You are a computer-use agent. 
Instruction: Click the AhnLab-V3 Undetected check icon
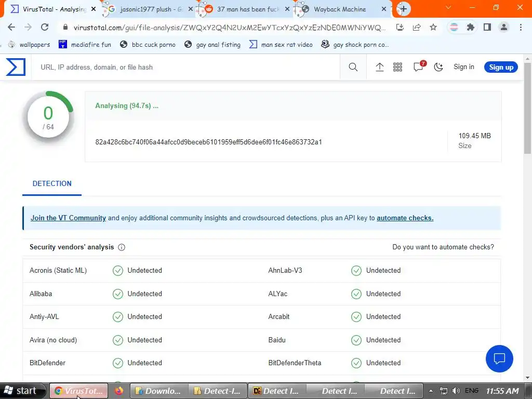pyautogui.click(x=356, y=270)
